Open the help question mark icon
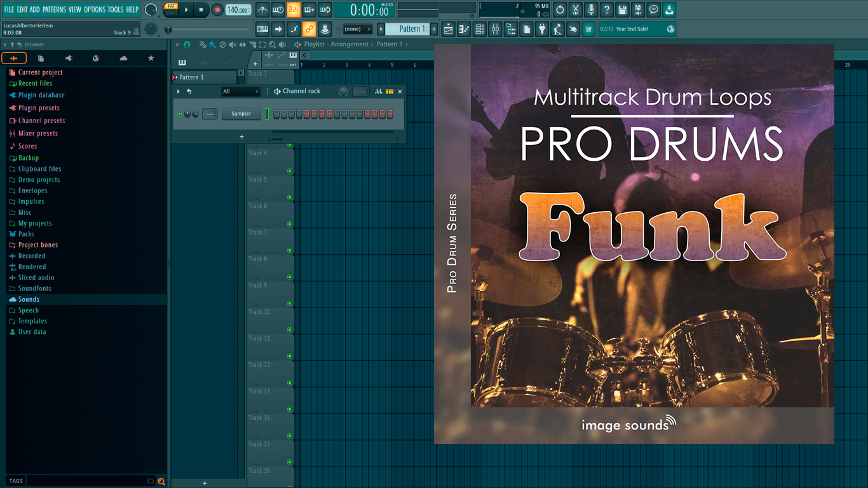The height and width of the screenshot is (488, 868). coord(607,10)
